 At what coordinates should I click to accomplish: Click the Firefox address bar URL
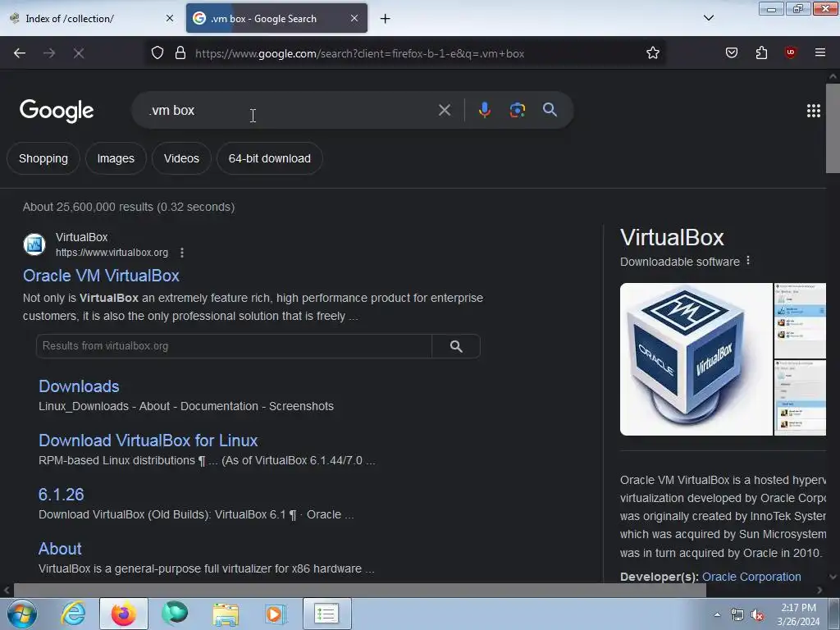coord(359,53)
